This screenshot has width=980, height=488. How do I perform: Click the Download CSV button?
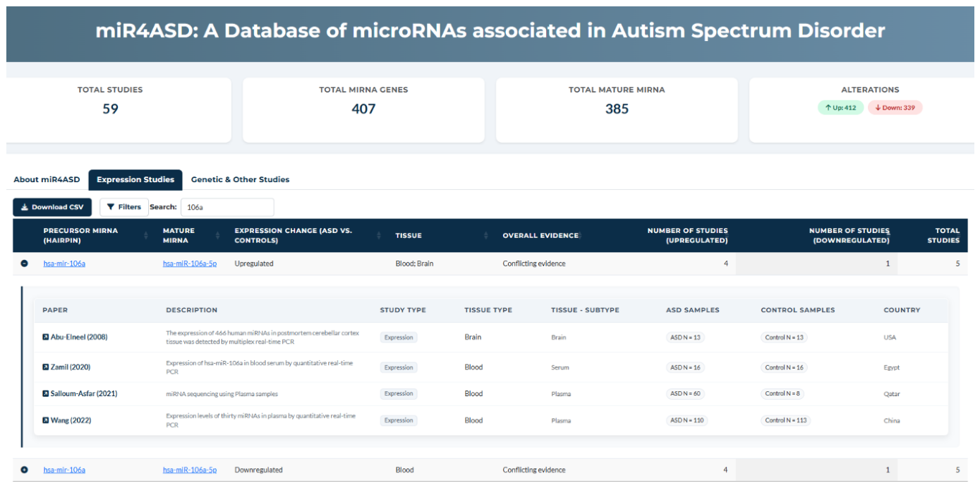[x=52, y=207]
